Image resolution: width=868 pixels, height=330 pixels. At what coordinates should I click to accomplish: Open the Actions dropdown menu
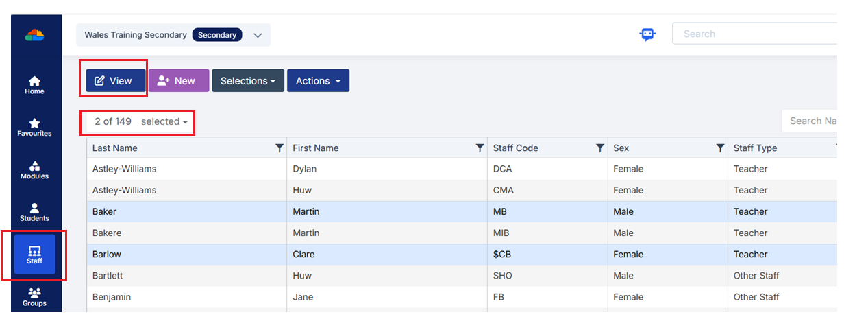318,80
